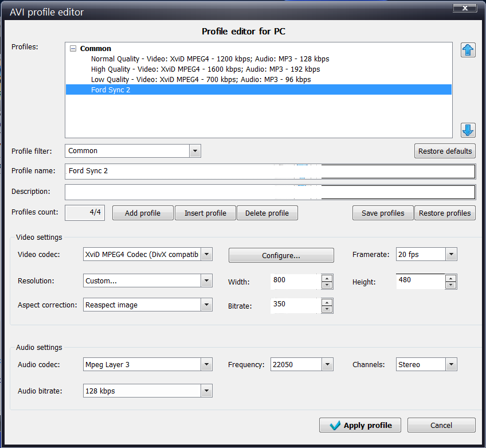
Task: Increase video Bitrate with up spinner
Action: point(327,302)
